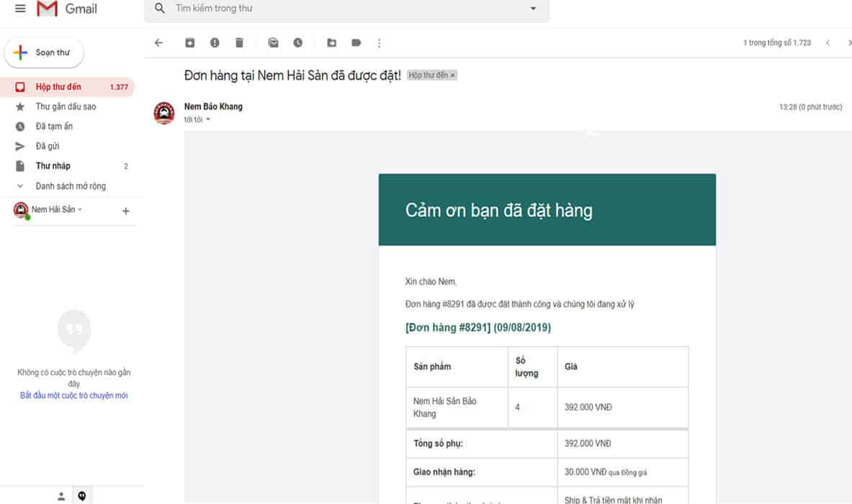This screenshot has height=504, width=852.
Task: Remove the 'Hộp thư đến' label from the email
Action: pyautogui.click(x=453, y=76)
